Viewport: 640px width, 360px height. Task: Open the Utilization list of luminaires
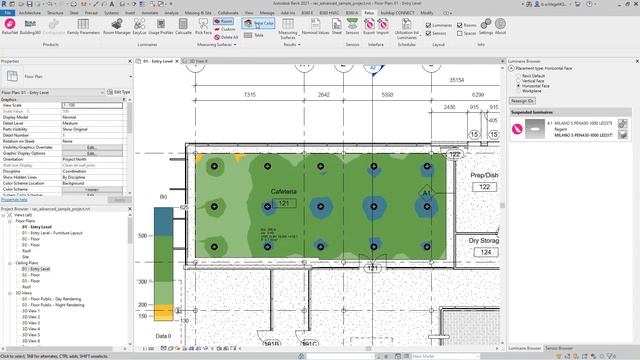point(407,28)
